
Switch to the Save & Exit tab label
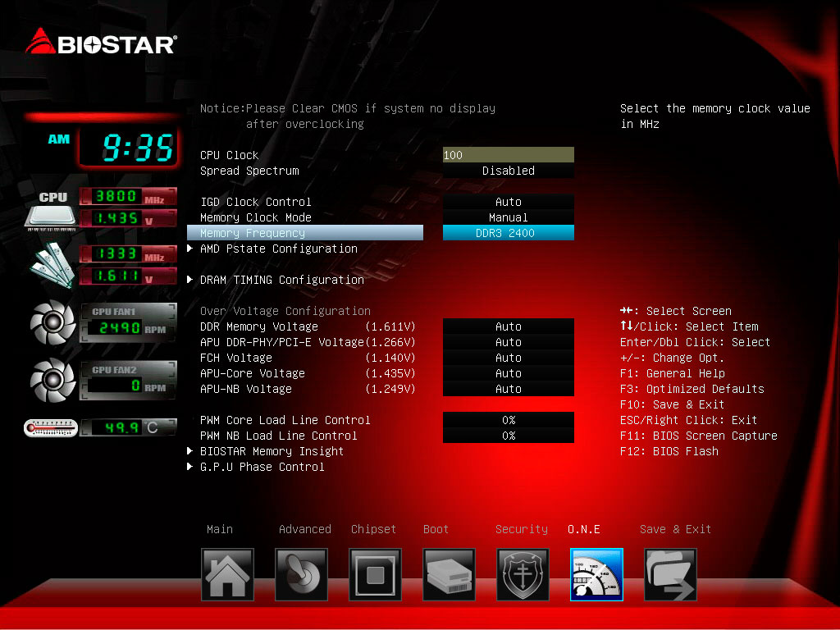coord(675,529)
